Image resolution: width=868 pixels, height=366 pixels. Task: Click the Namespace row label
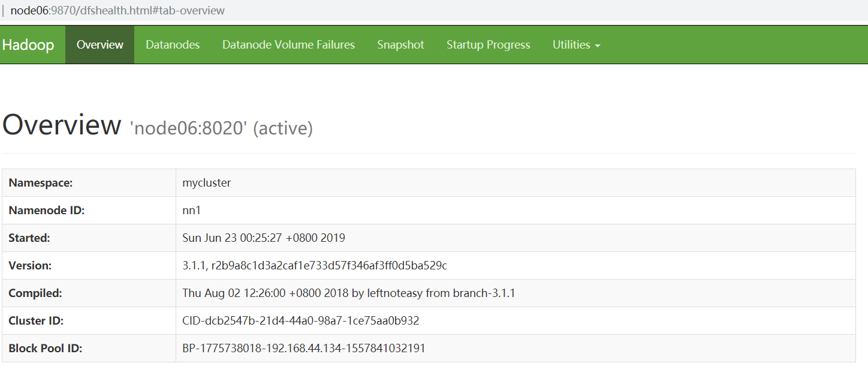[40, 183]
